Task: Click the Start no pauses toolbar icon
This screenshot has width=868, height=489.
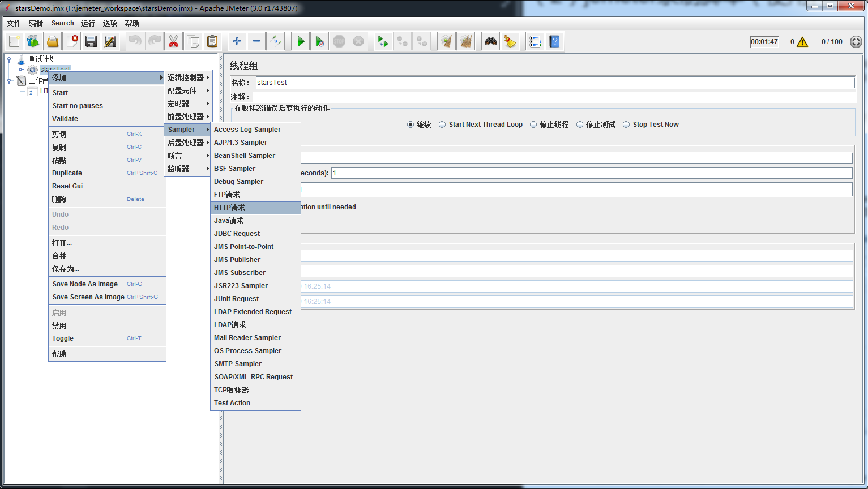Action: 320,41
